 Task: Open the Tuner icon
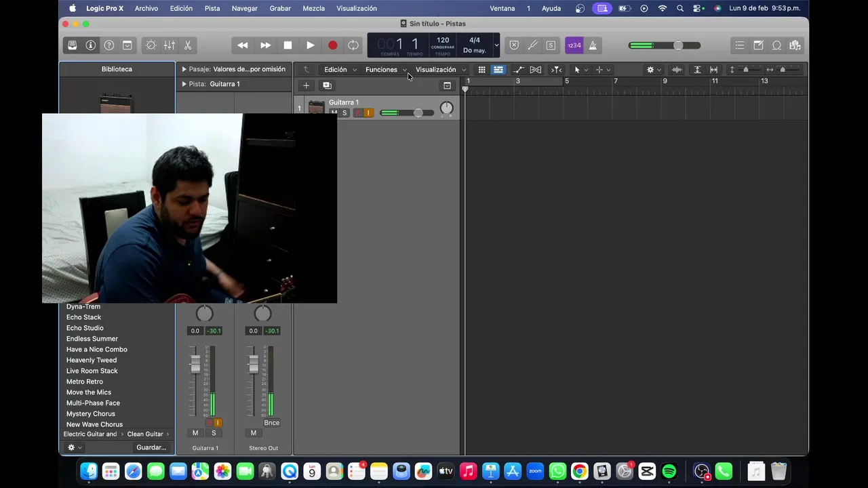point(532,45)
